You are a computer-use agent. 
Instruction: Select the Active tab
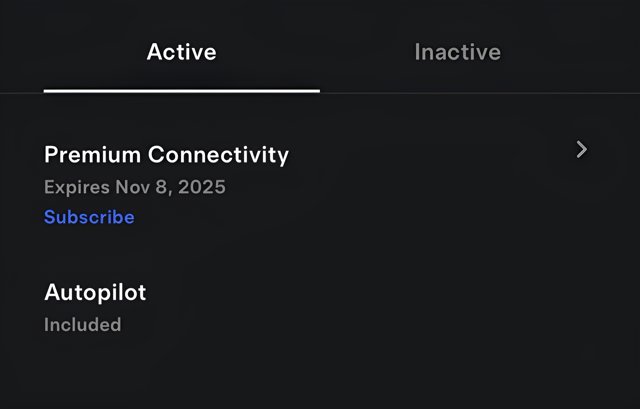181,52
